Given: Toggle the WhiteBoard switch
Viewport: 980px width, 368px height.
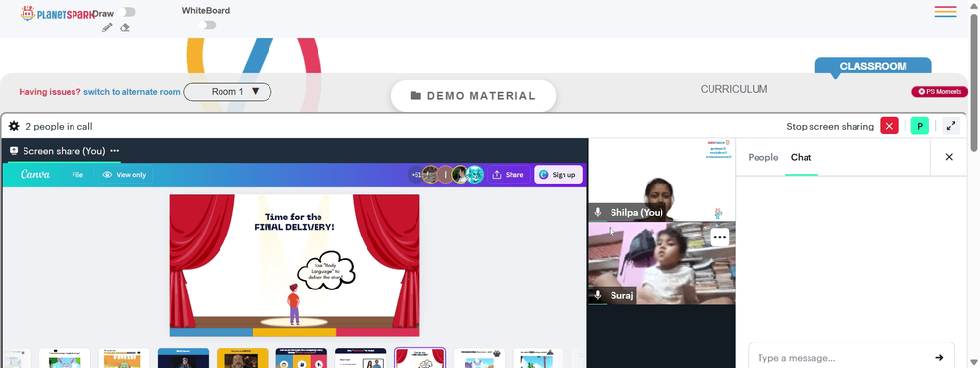Looking at the screenshot, I should [207, 26].
